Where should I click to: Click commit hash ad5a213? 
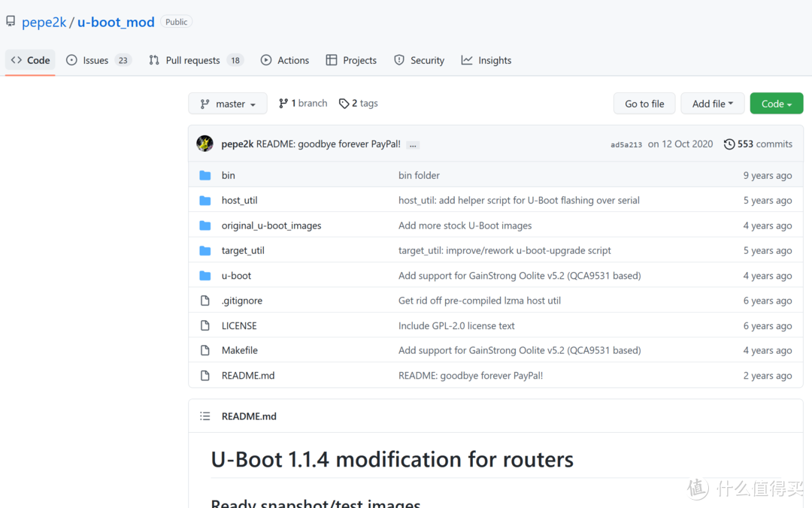[x=626, y=144]
